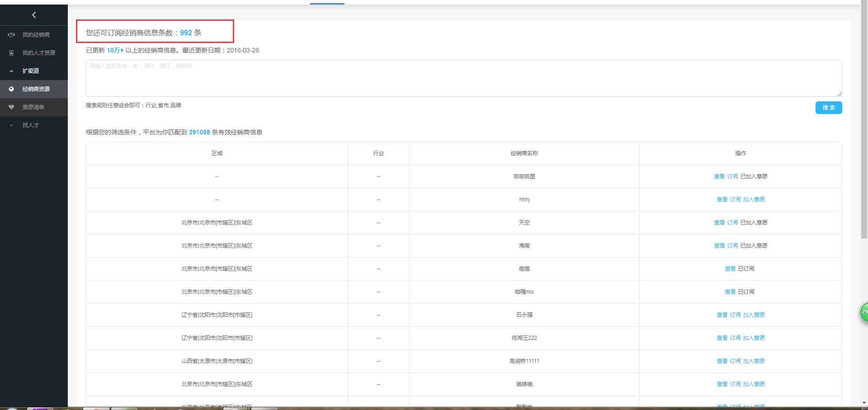The width and height of the screenshot is (868, 410).
Task: Click the globe icon beside 经销商资源
Action: (x=11, y=89)
